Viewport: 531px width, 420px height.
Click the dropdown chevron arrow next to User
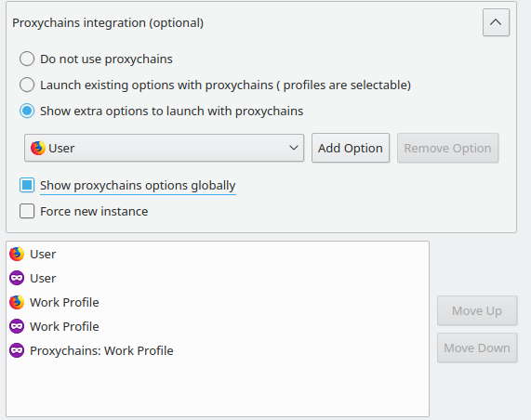click(x=294, y=148)
